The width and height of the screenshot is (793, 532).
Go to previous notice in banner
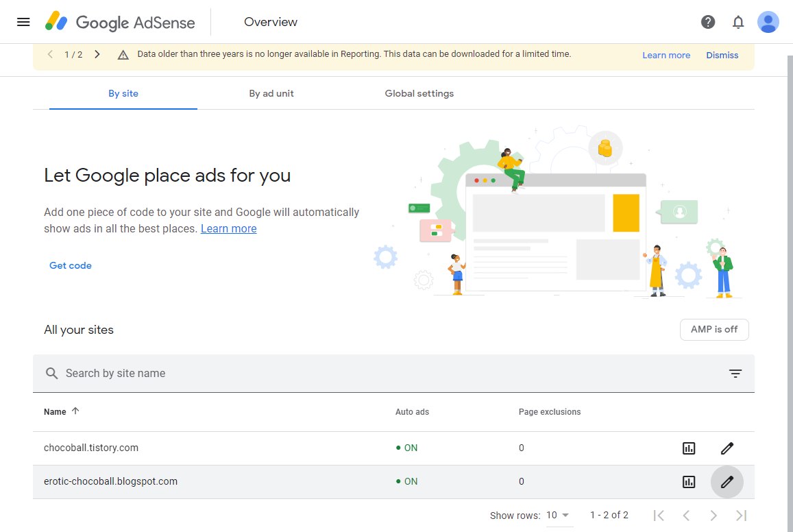click(50, 54)
